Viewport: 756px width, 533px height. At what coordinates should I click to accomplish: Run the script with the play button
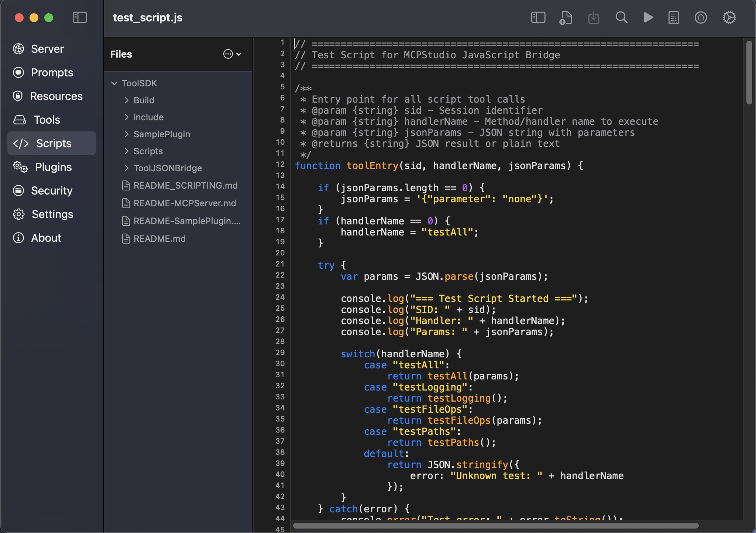(x=648, y=17)
